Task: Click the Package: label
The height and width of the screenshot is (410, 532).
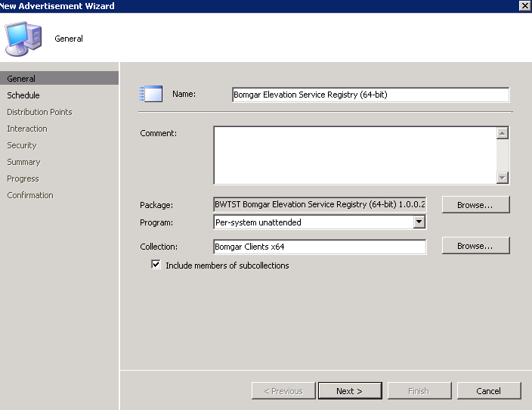Action: click(156, 205)
